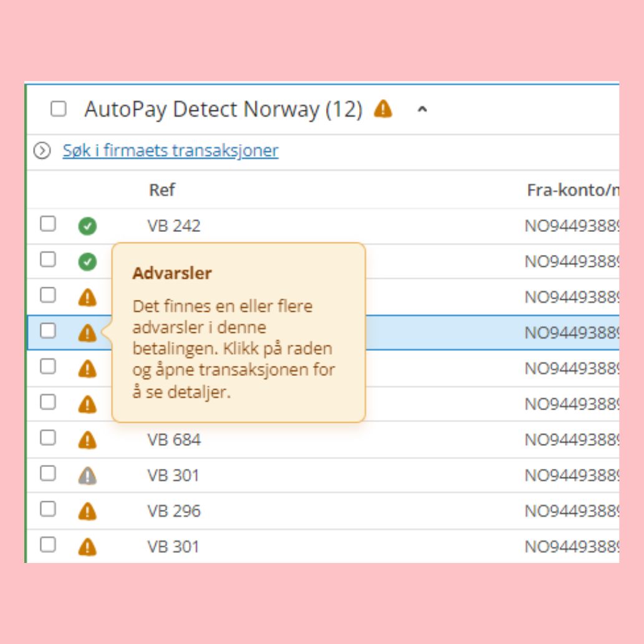
Task: Open the VB 301 payment with gray warning
Action: 173,476
